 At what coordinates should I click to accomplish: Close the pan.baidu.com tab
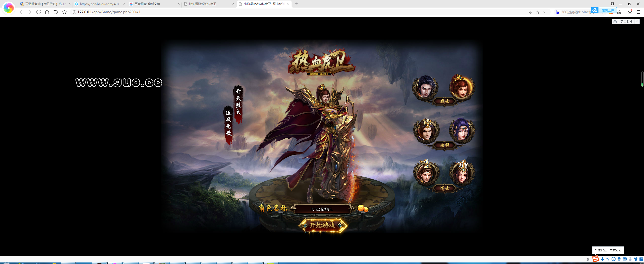click(x=124, y=4)
